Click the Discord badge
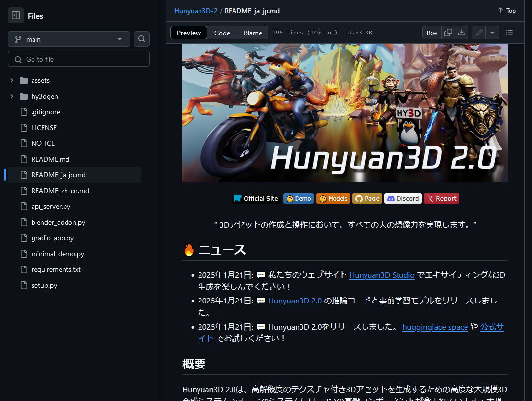This screenshot has height=401, width=532. tap(402, 198)
